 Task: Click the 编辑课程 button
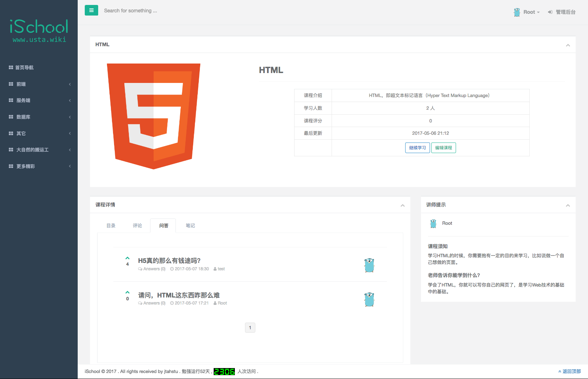444,148
